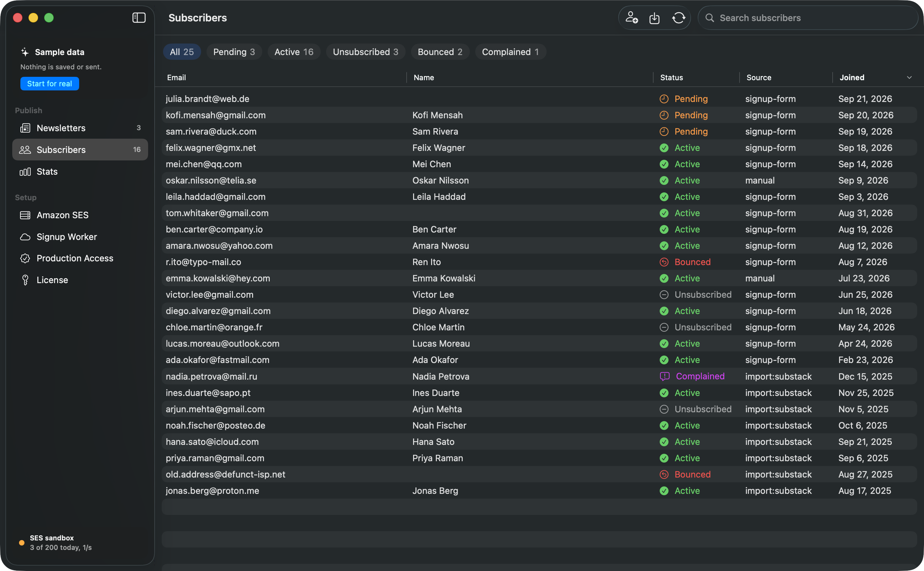Filter by Unsubscribed subscribers

click(366, 52)
